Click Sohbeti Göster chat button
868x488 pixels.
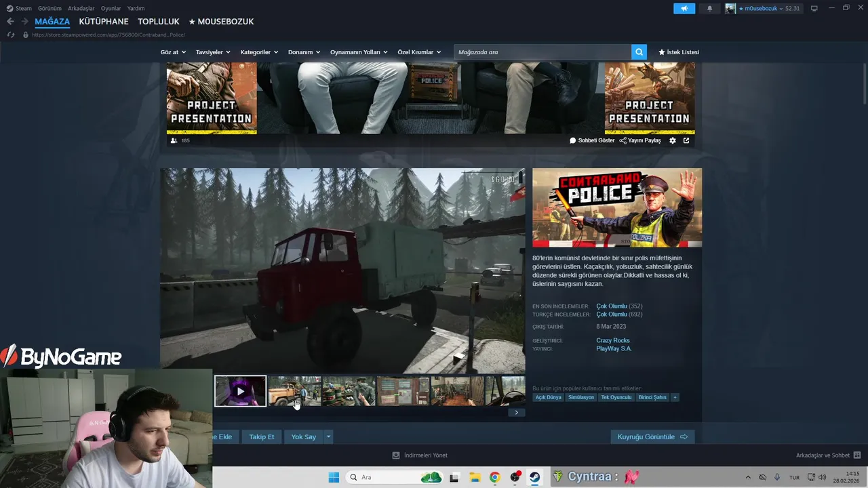592,140
